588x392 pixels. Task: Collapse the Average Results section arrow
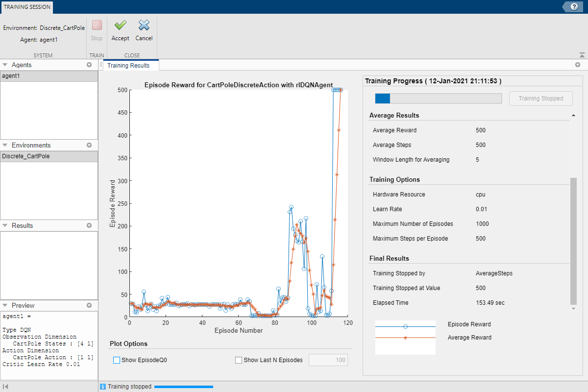tap(573, 115)
